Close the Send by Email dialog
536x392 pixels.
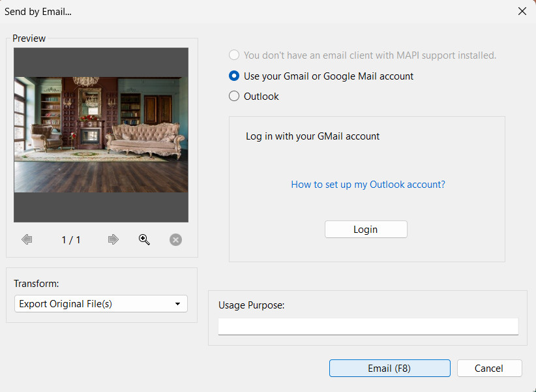522,11
